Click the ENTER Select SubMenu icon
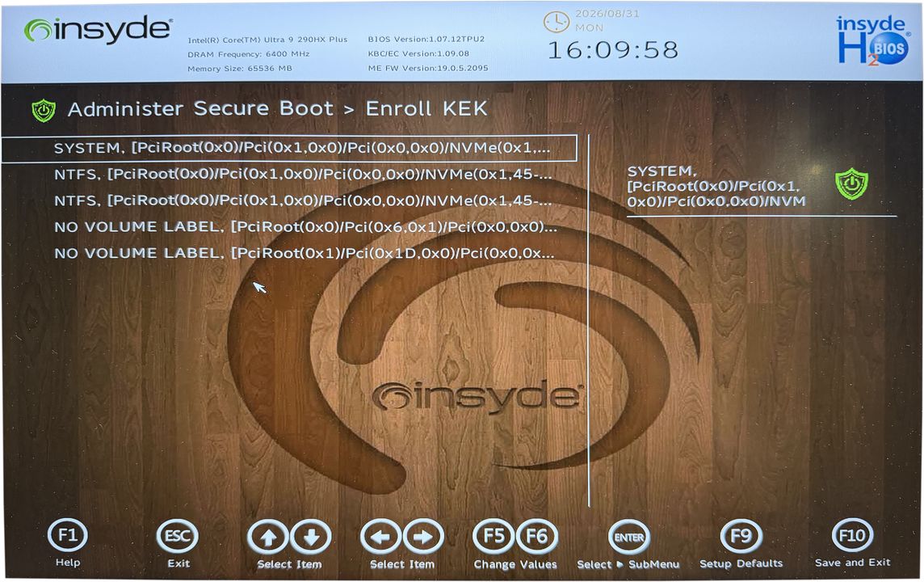Screen dimensions: 924x582 click(x=628, y=538)
